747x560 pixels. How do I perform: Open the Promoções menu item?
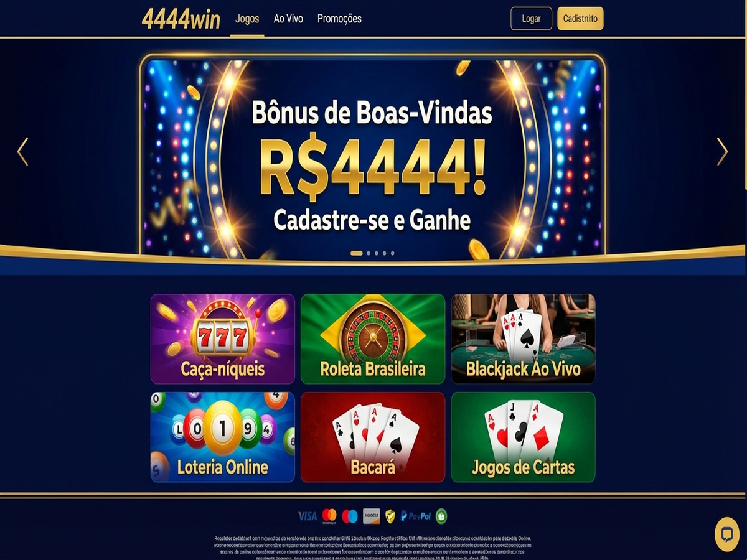coord(339,19)
